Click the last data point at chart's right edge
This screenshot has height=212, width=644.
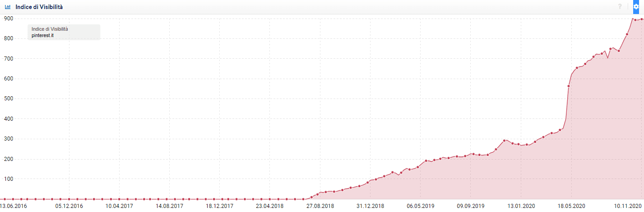[641, 19]
